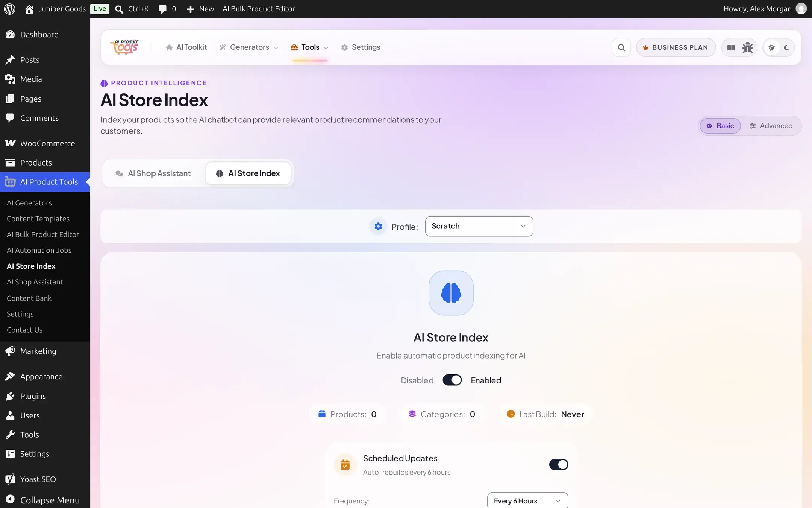Open Yoast SEO sidebar item
Screen dimensions: 812x508
click(x=45, y=479)
